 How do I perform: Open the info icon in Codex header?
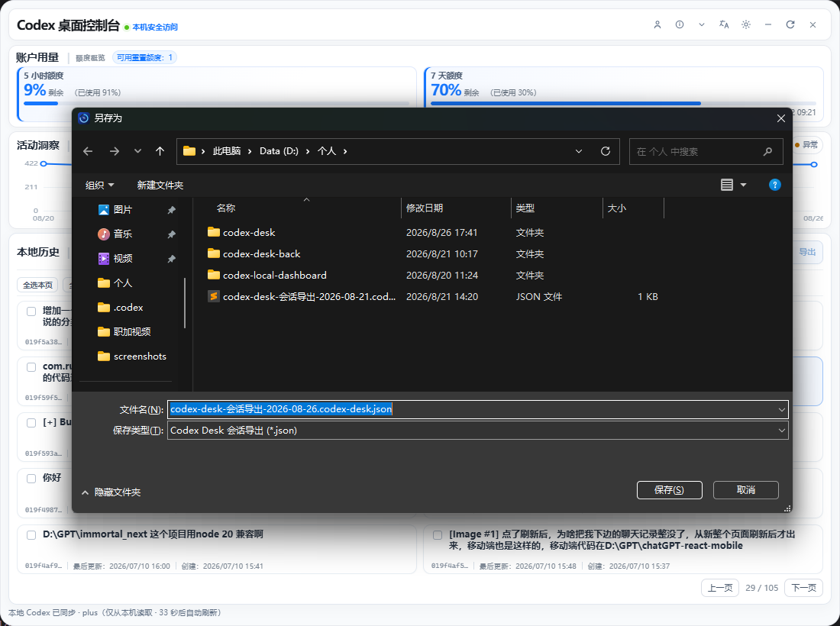[680, 24]
